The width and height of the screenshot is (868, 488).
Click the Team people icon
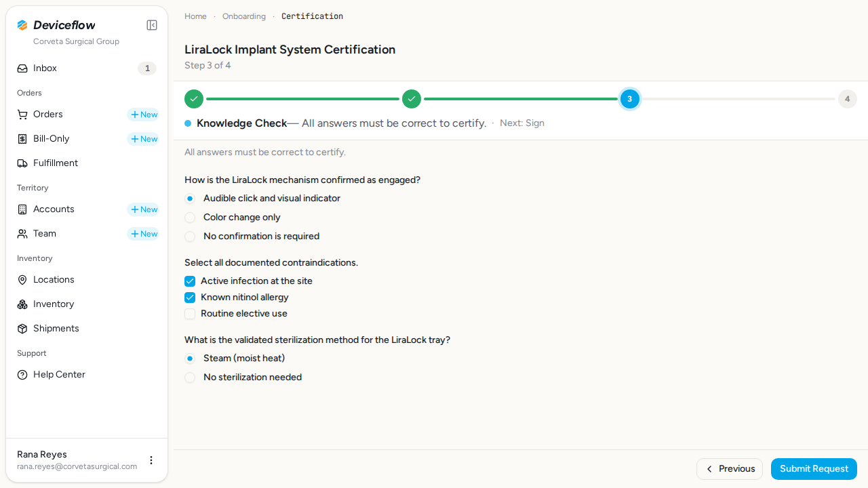click(x=22, y=234)
